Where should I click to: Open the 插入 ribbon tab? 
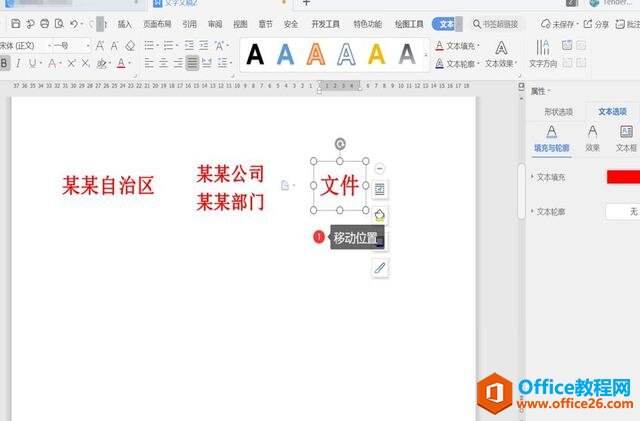tap(124, 23)
